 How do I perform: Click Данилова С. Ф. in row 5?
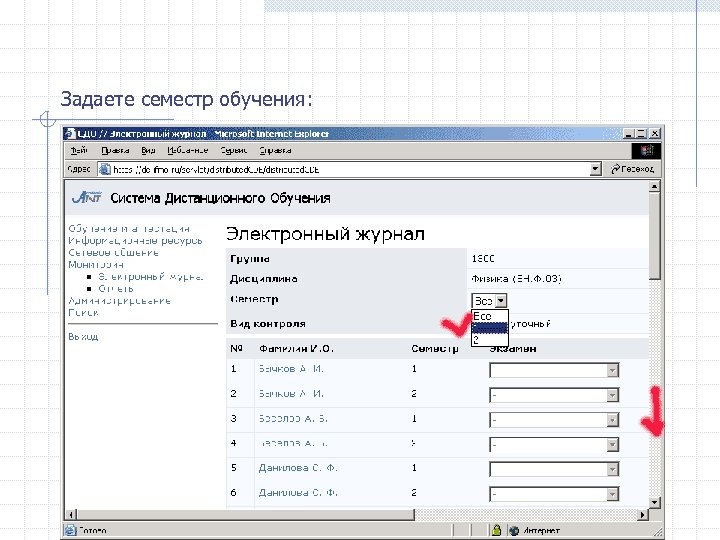click(298, 468)
